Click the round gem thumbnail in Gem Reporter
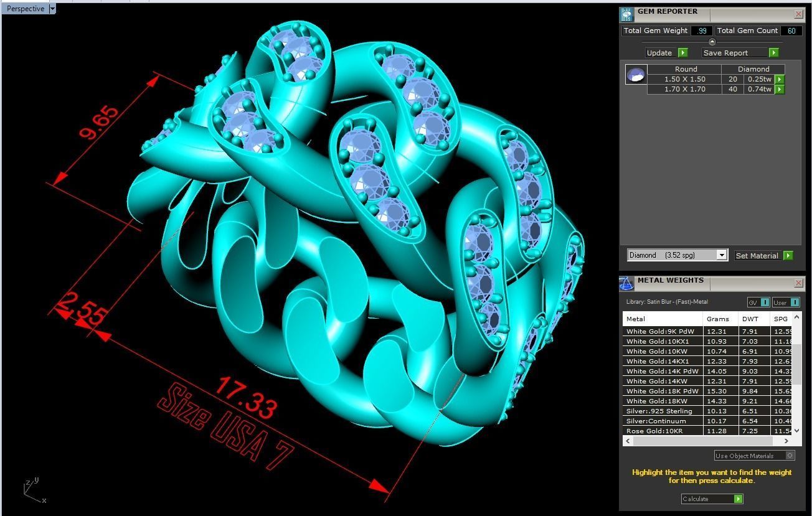 pyautogui.click(x=636, y=75)
